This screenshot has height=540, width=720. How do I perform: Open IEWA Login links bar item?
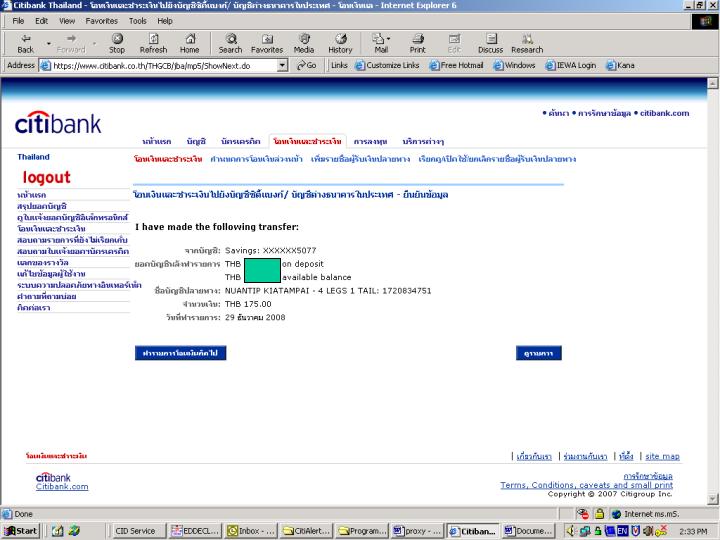pos(571,66)
